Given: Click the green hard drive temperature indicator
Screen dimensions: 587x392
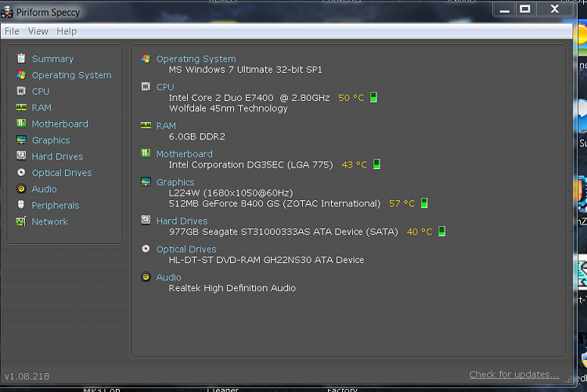Looking at the screenshot, I should (441, 231).
